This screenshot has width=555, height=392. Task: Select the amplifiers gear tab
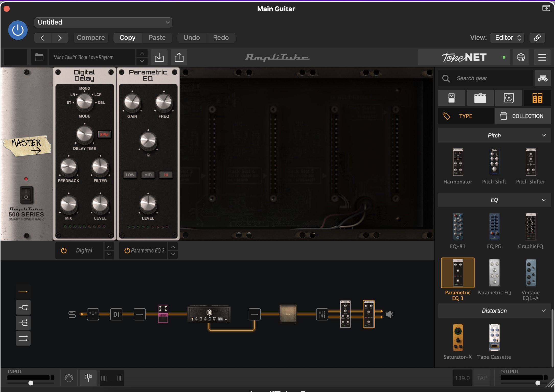(x=480, y=98)
